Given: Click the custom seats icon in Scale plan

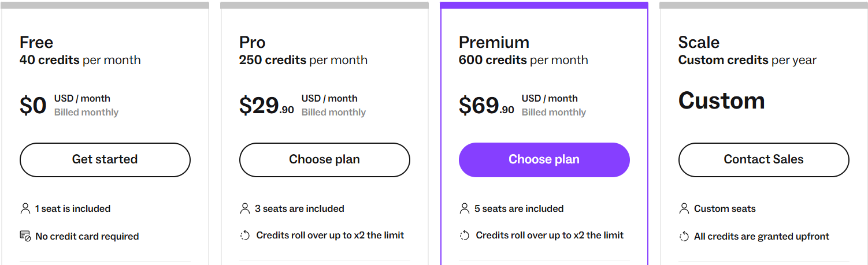Looking at the screenshot, I should [684, 208].
